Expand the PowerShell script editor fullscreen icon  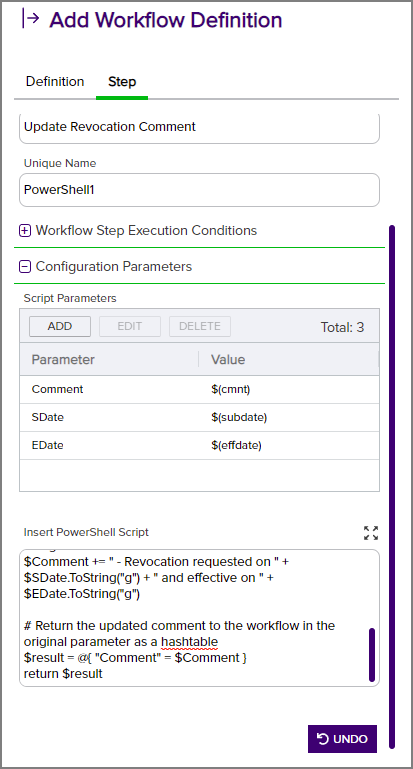371,533
